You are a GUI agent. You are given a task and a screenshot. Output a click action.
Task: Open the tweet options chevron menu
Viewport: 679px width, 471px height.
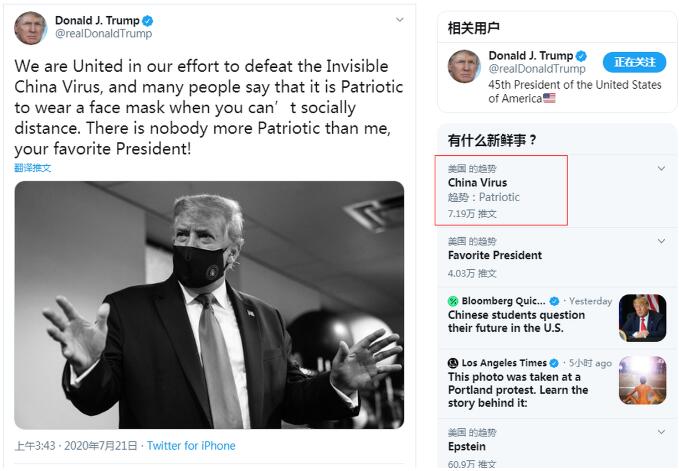(x=400, y=20)
